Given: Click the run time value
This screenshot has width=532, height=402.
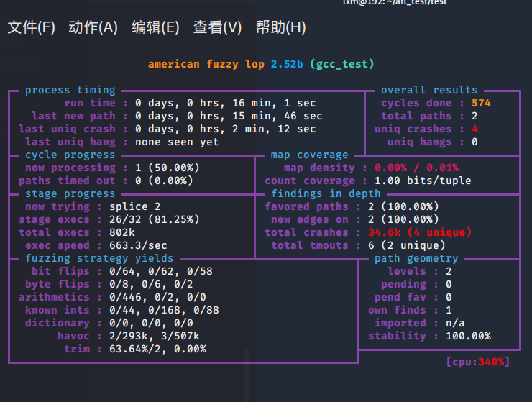Looking at the screenshot, I should tap(225, 103).
